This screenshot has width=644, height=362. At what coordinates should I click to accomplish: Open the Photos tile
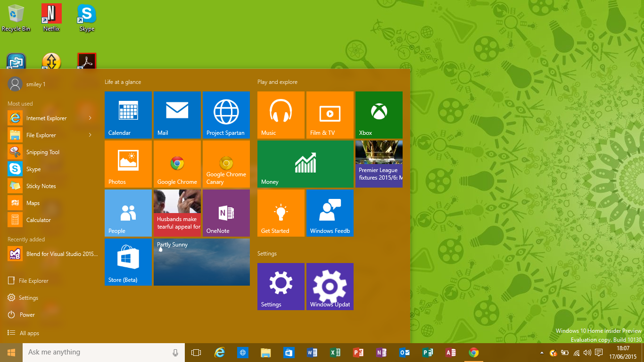(128, 164)
